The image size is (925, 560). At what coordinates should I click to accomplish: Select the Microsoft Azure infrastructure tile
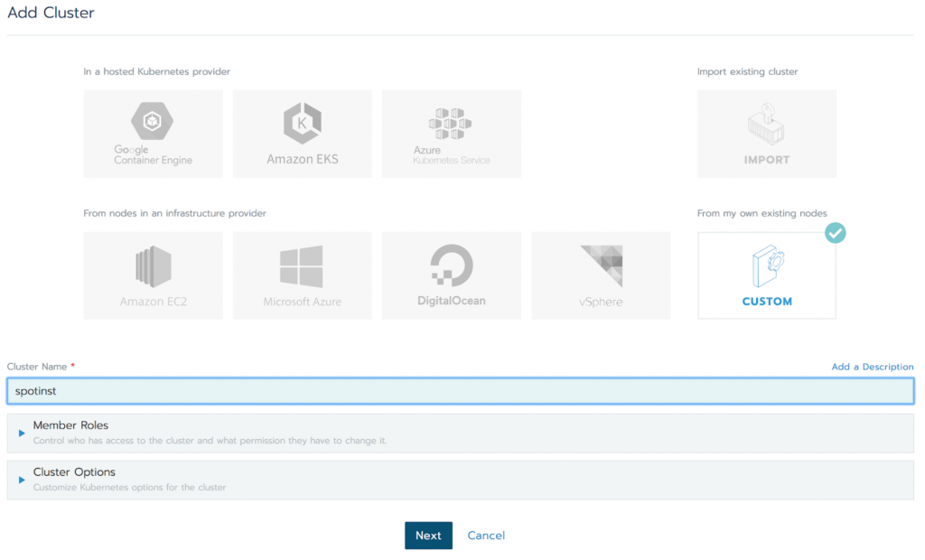click(302, 275)
